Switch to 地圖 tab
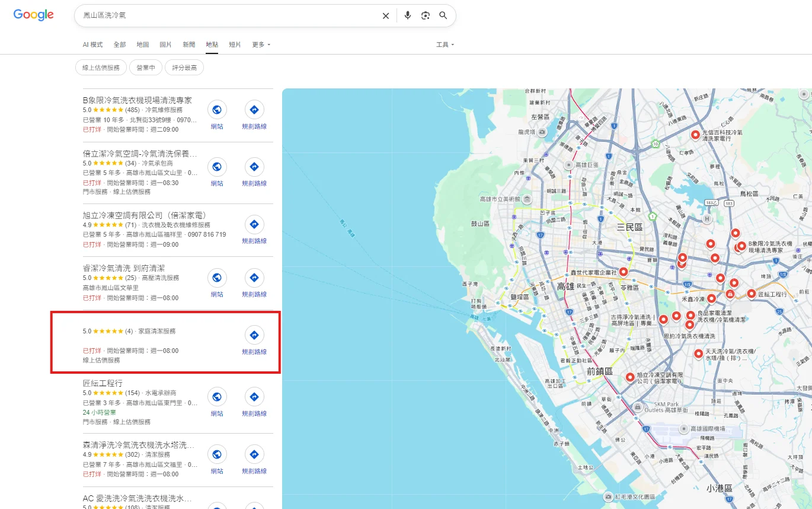The width and height of the screenshot is (812, 509). tap(143, 44)
